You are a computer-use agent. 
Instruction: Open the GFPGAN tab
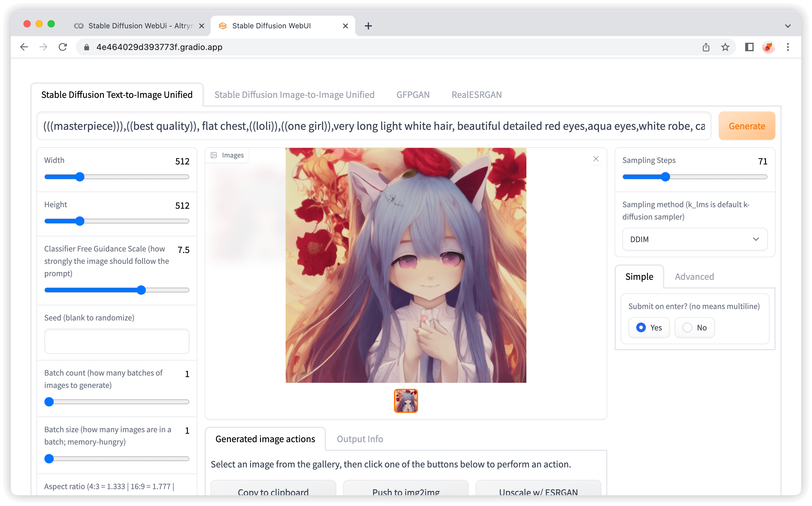(x=413, y=95)
